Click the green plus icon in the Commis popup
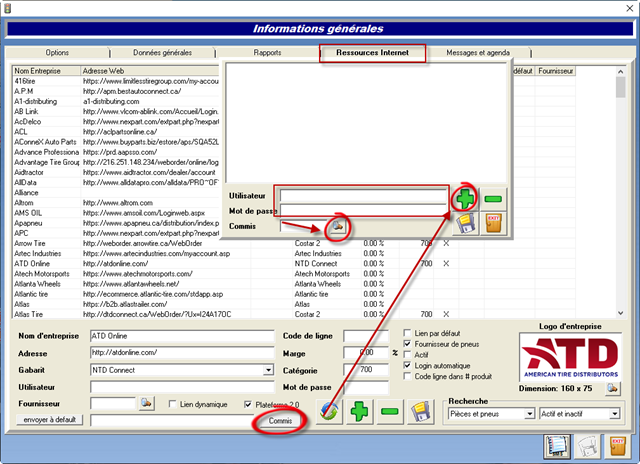This screenshot has width=640, height=464. [x=465, y=199]
